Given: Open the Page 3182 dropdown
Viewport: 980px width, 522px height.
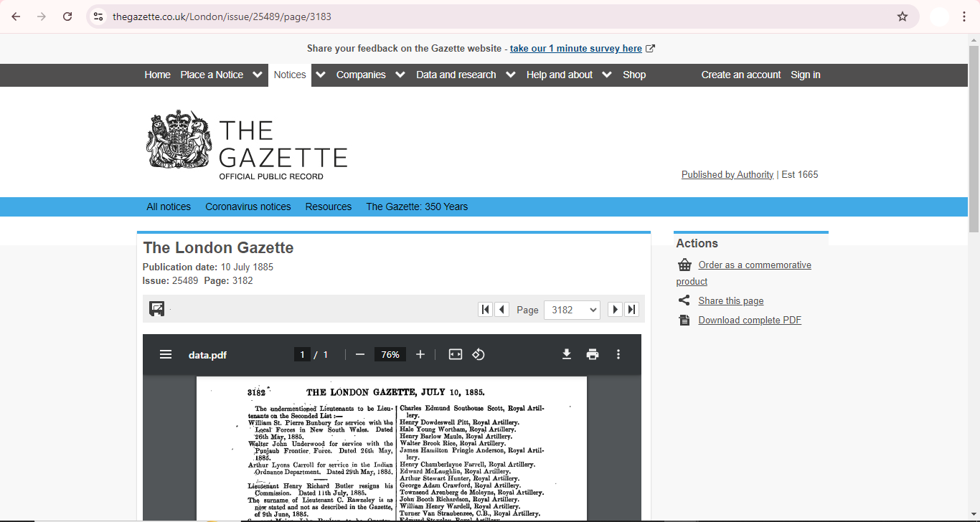Looking at the screenshot, I should tap(572, 309).
